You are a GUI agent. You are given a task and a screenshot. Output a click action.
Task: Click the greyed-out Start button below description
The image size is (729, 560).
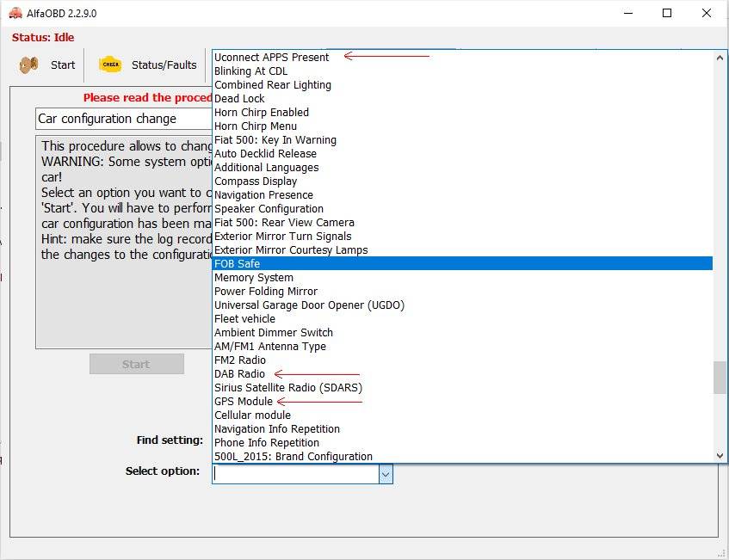(x=137, y=364)
